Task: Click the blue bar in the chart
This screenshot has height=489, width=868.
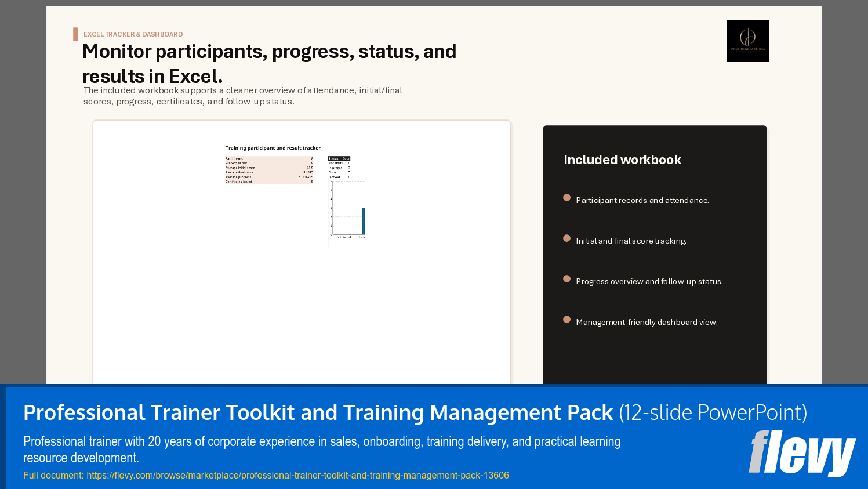Action: click(364, 221)
